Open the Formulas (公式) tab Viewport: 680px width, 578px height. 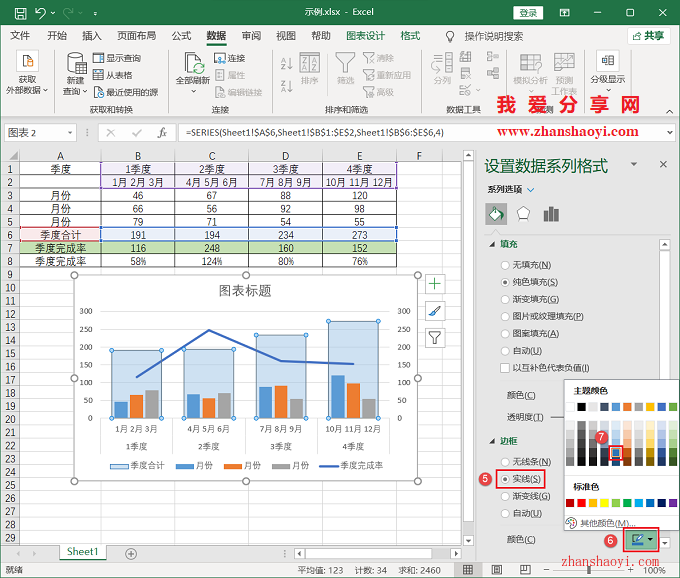coord(181,36)
